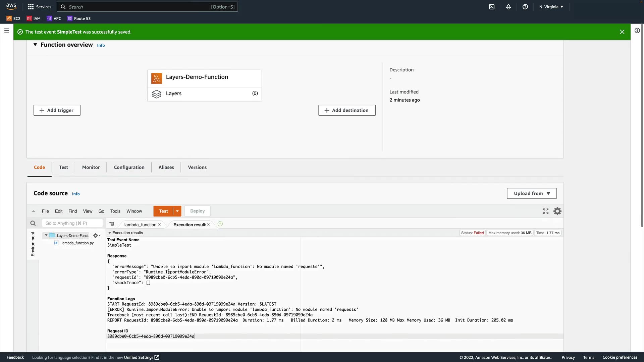The image size is (644, 362).
Task: Open Test button dropdown arrow
Action: 177,211
